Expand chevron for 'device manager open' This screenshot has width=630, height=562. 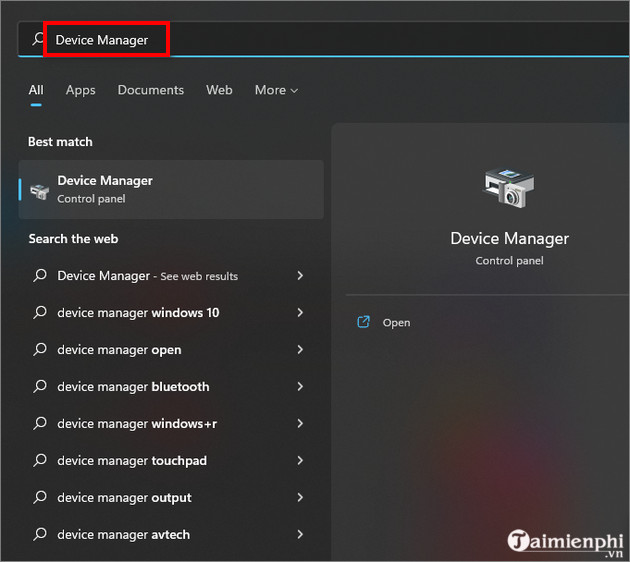point(300,349)
